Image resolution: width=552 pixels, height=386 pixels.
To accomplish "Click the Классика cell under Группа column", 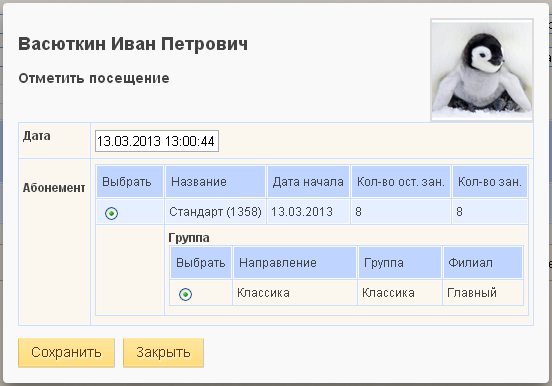I will [x=400, y=293].
